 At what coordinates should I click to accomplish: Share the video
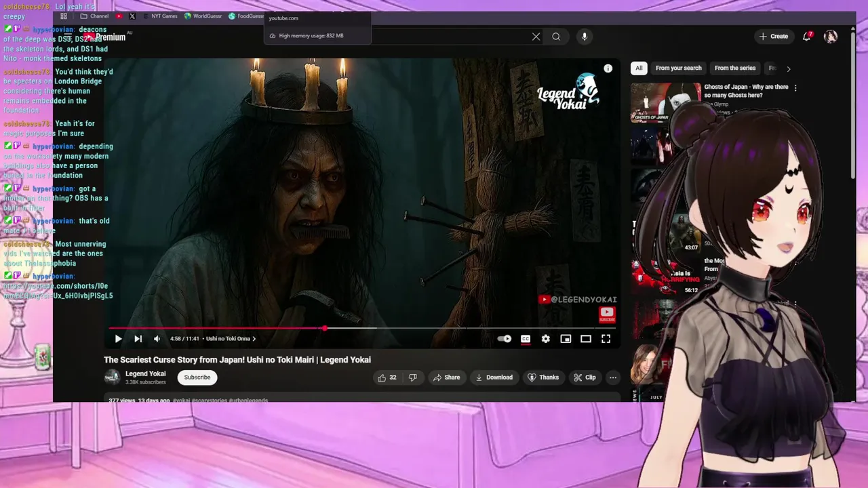[446, 378]
